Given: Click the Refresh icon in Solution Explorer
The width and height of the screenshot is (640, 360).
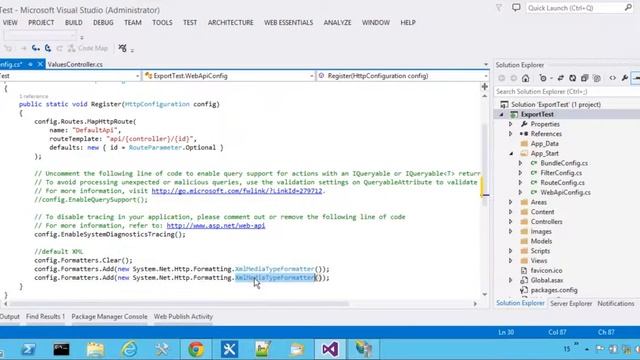Looking at the screenshot, I should click(573, 78).
